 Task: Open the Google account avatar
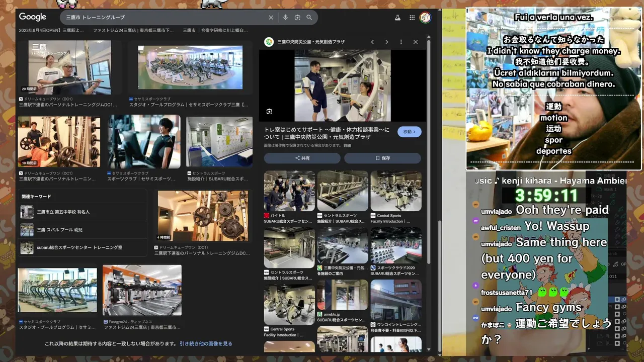click(x=425, y=18)
